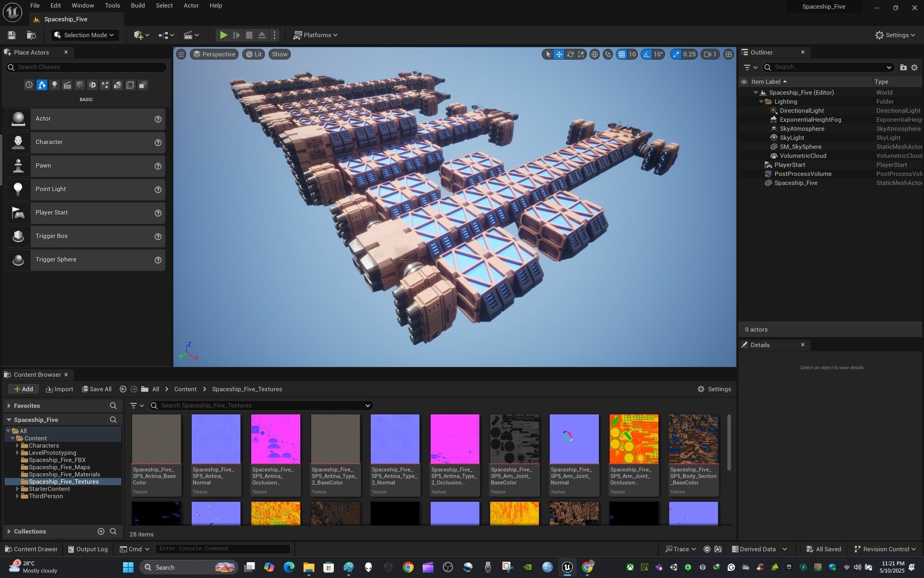Select the viewport Select Objects cursor tool
Viewport: 924px width, 578px height.
(x=548, y=54)
